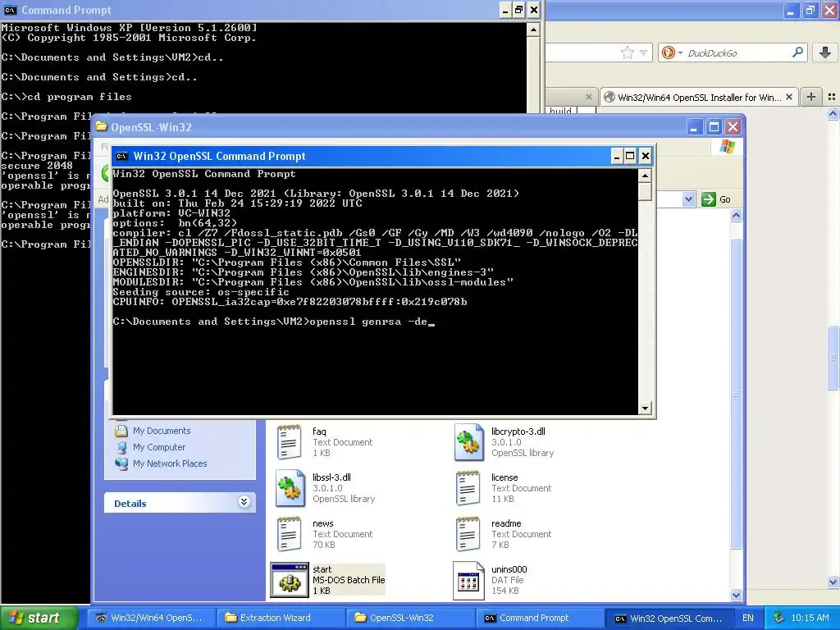
Task: Click the browser search magnifier icon
Action: (797, 52)
